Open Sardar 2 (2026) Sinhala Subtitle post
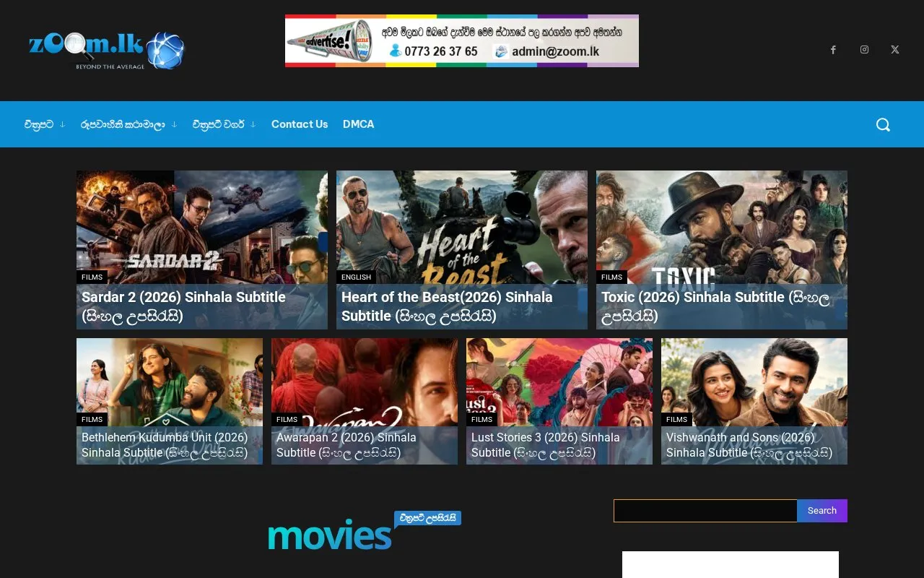Viewport: 924px width, 578px height. pos(183,306)
